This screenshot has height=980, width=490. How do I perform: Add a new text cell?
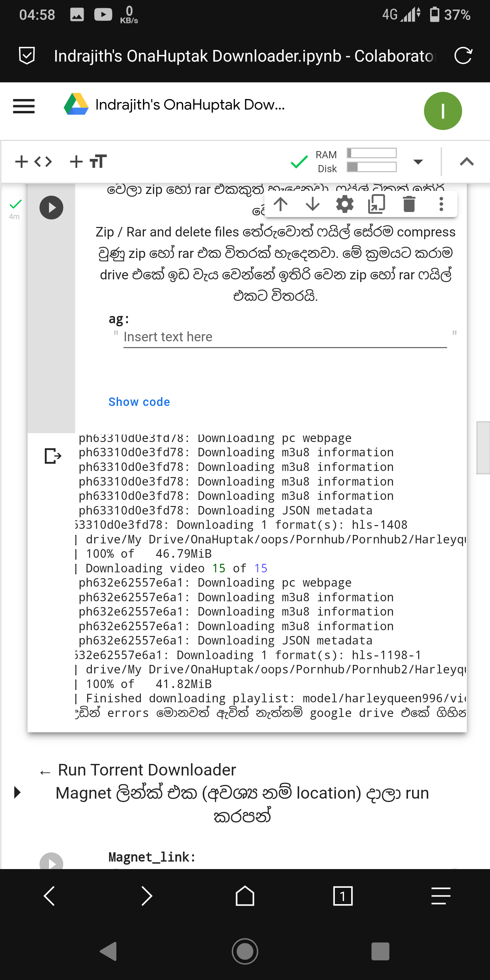coord(88,161)
